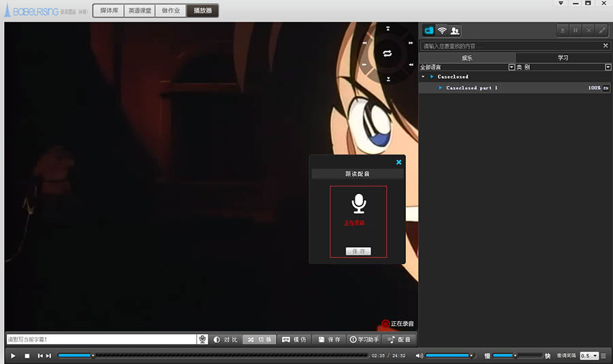Click the bottom arrow of the circular dial
This screenshot has height=364, width=613.
pyautogui.click(x=388, y=79)
